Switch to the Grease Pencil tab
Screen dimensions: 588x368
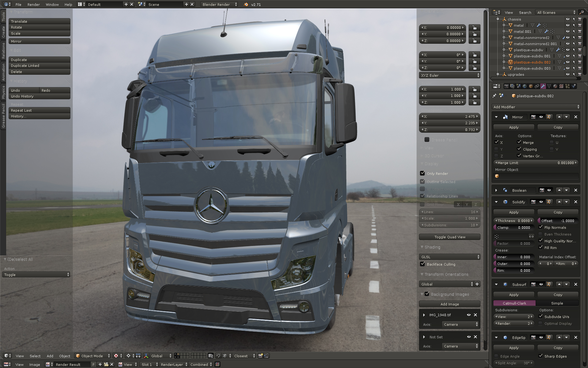[3, 116]
